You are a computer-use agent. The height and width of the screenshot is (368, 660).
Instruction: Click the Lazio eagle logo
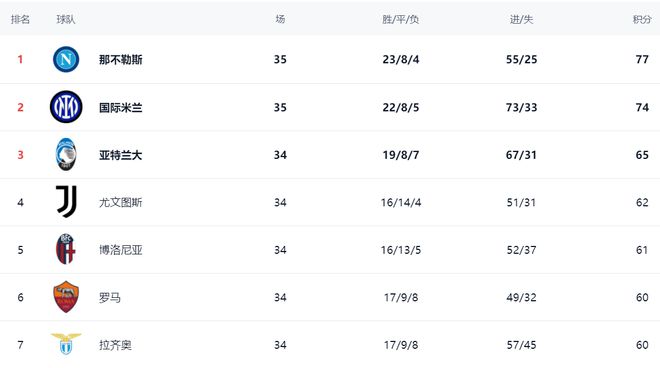(x=66, y=344)
